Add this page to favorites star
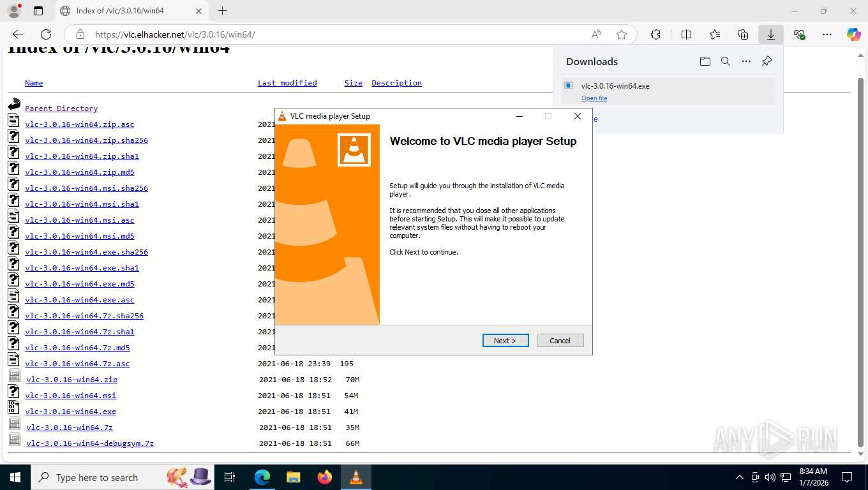This screenshot has height=490, width=868. pos(622,34)
